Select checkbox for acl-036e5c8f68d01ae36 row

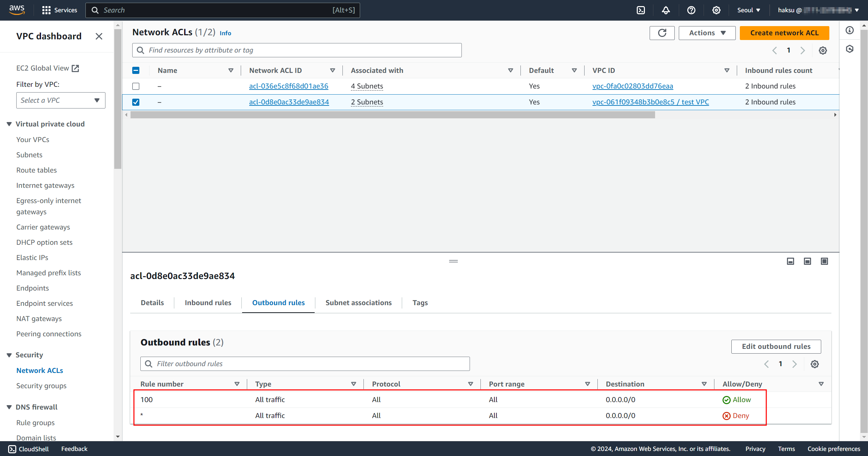pyautogui.click(x=136, y=86)
